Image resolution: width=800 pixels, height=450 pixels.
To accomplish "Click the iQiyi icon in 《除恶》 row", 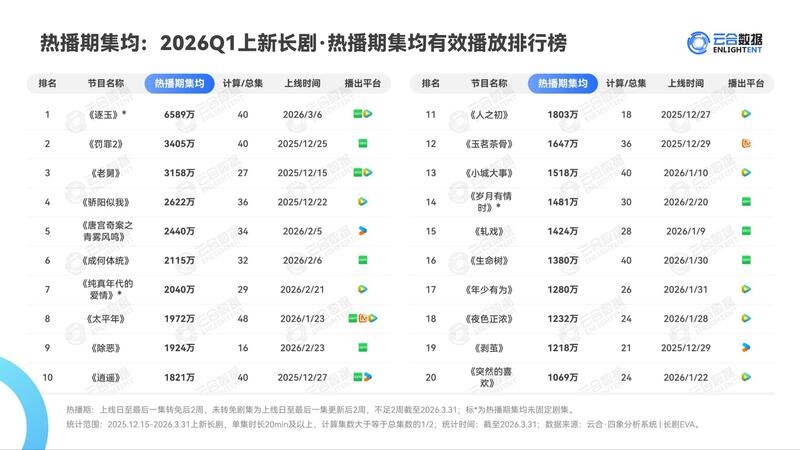I will 362,347.
